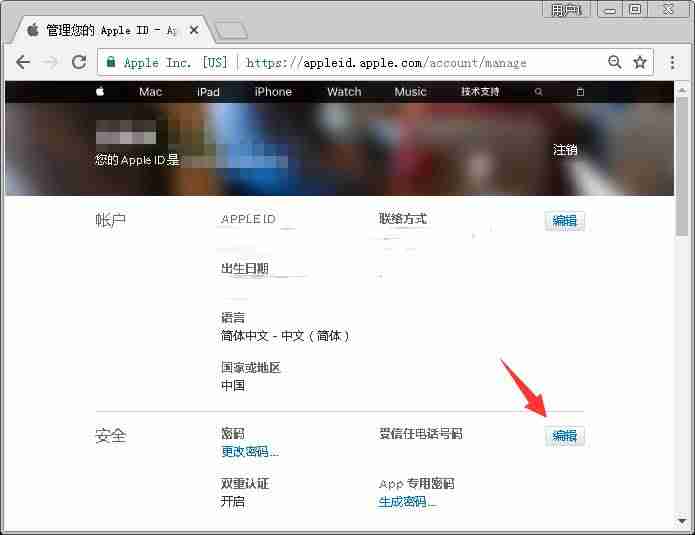Click the 生成密码 link
695x535 pixels.
coord(407,502)
